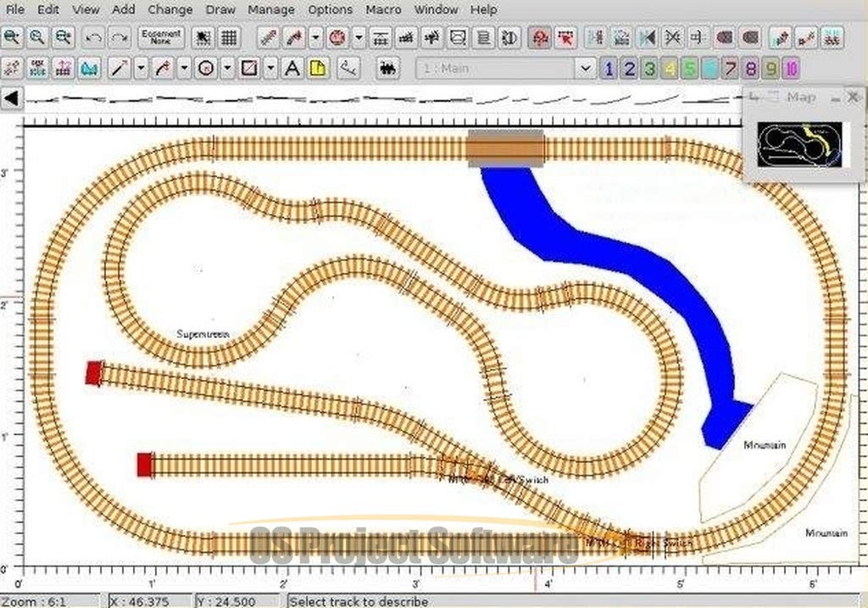
Task: Select the Text tool letter A
Action: coord(292,69)
